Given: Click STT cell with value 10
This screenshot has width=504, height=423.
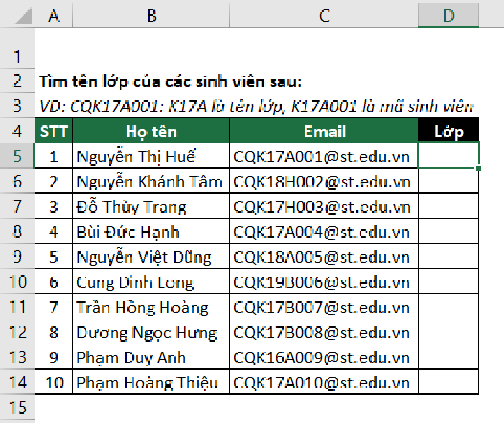Looking at the screenshot, I should pyautogui.click(x=54, y=382).
